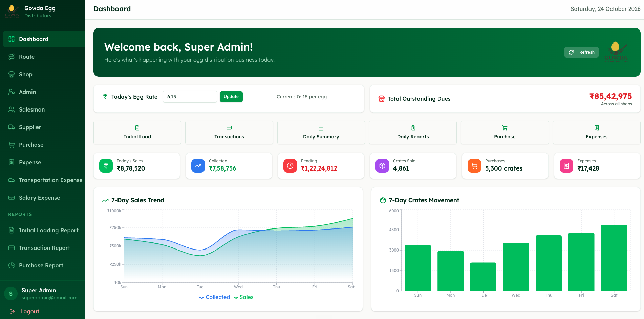Click the Total Outstanding Dues shop icon
The image size is (644, 319).
point(382,99)
